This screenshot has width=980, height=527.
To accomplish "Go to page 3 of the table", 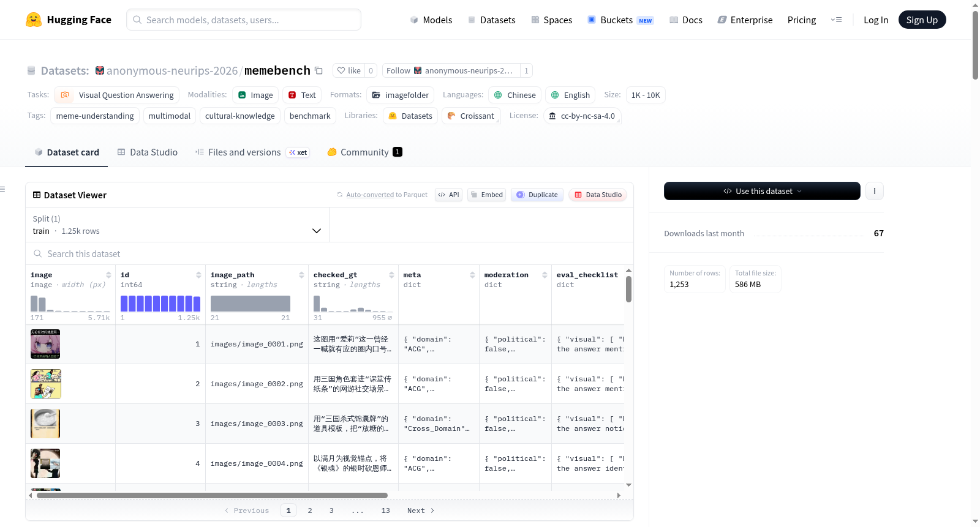I will click(331, 510).
